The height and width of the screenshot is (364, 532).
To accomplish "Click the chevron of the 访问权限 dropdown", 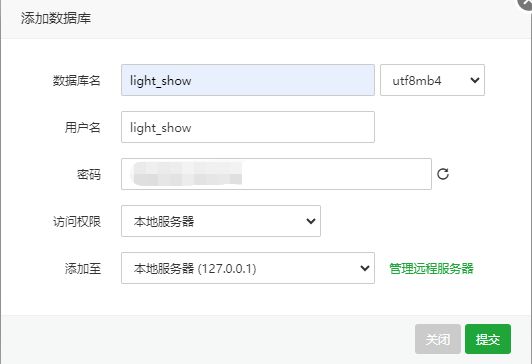I will (x=311, y=221).
